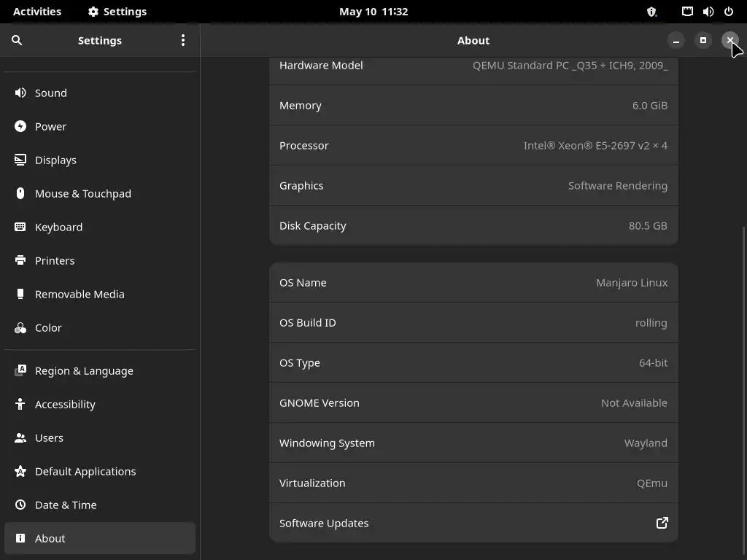Open the Settings search magnifier icon
This screenshot has height=560, width=747.
[17, 41]
